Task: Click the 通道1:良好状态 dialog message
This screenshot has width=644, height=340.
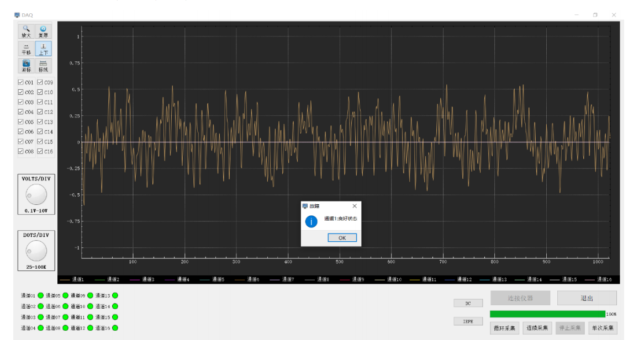Action: click(340, 219)
